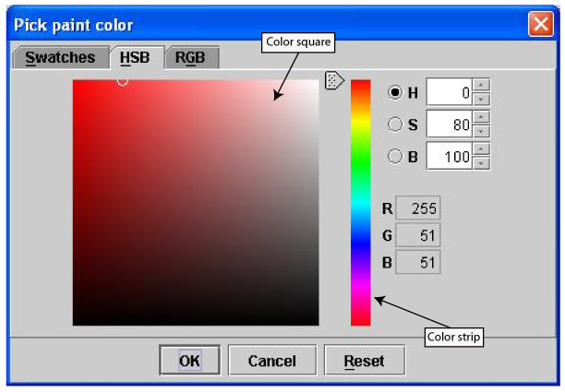Select the H hue radio button
The image size is (565, 392).
click(395, 92)
